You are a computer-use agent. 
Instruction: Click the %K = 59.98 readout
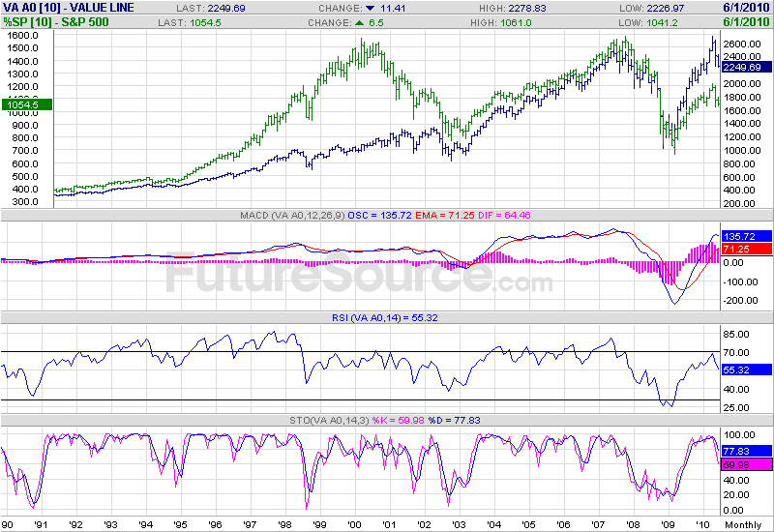pos(398,421)
